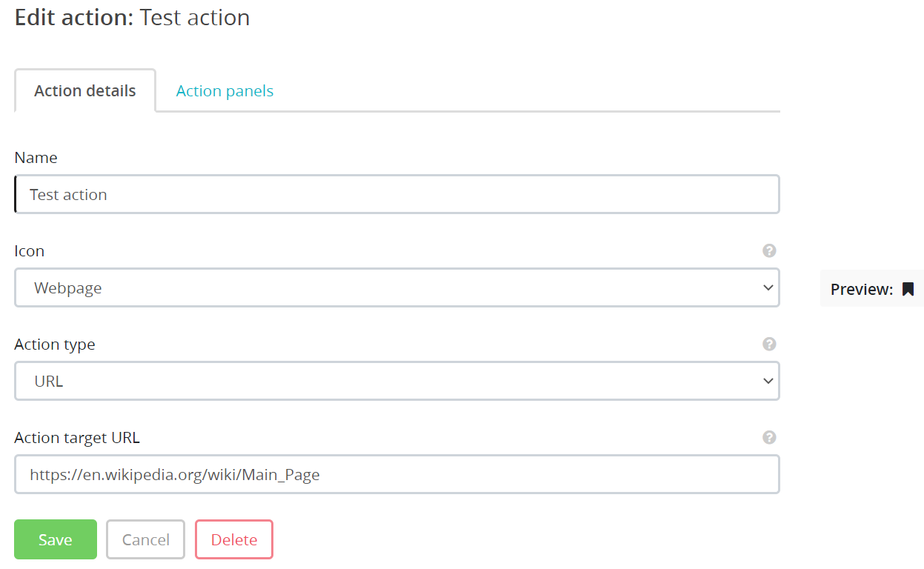Click into the Action target URL field
Screen dimensions: 924x569
click(x=396, y=474)
